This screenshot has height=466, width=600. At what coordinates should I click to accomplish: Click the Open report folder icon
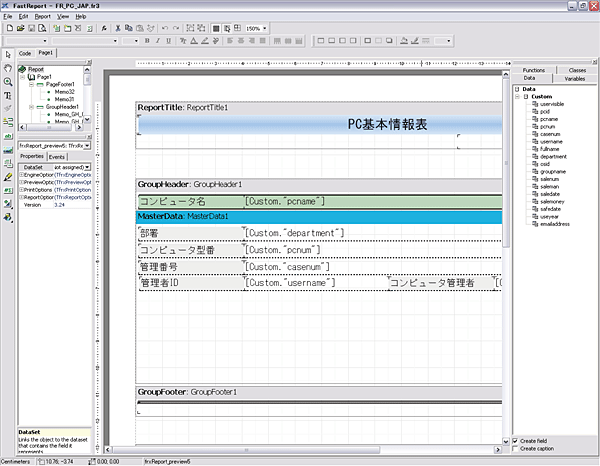coord(20,28)
